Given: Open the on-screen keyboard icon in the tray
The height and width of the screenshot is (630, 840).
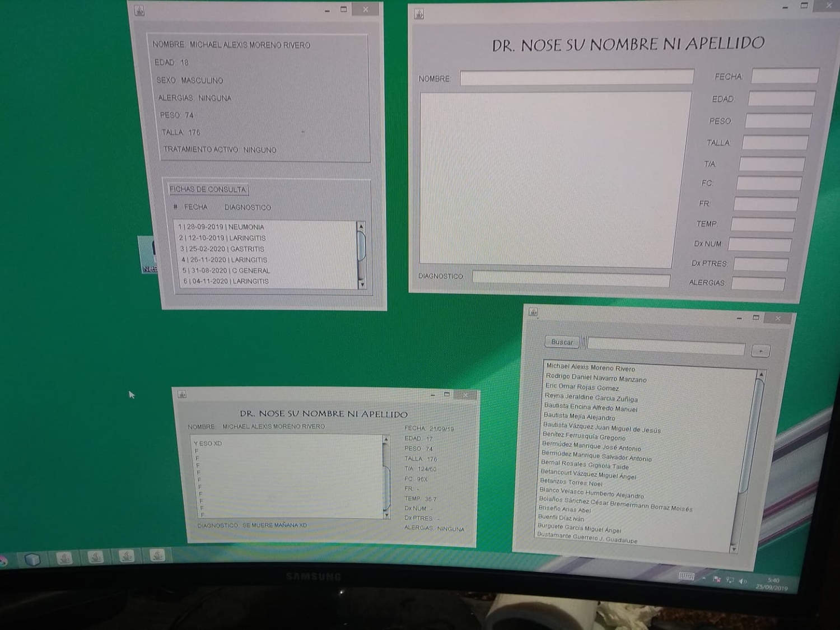Looking at the screenshot, I should 687,576.
